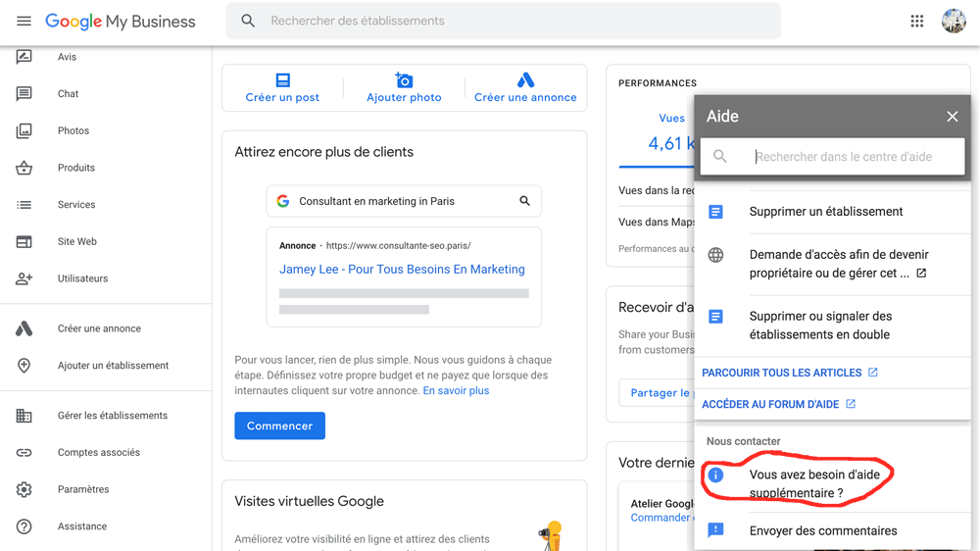Click the Ajouter photo label
This screenshot has width=980, height=551.
(404, 98)
